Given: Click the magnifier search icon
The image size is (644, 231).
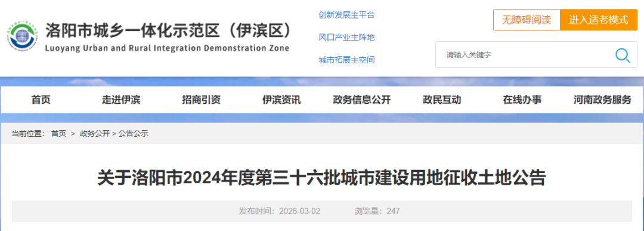Looking at the screenshot, I should [622, 55].
